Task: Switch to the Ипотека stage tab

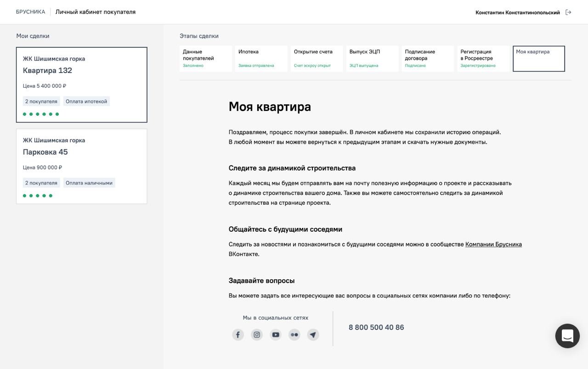Action: tap(261, 58)
